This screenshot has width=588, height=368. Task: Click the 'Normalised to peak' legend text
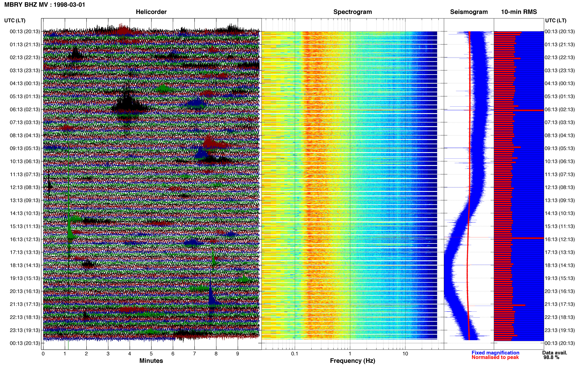[x=495, y=357]
